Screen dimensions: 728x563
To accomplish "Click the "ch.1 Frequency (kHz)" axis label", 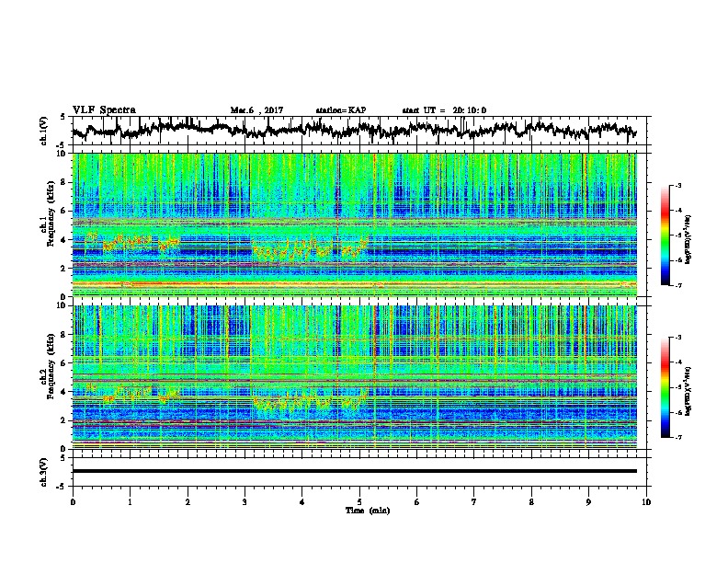I will click(x=47, y=213).
